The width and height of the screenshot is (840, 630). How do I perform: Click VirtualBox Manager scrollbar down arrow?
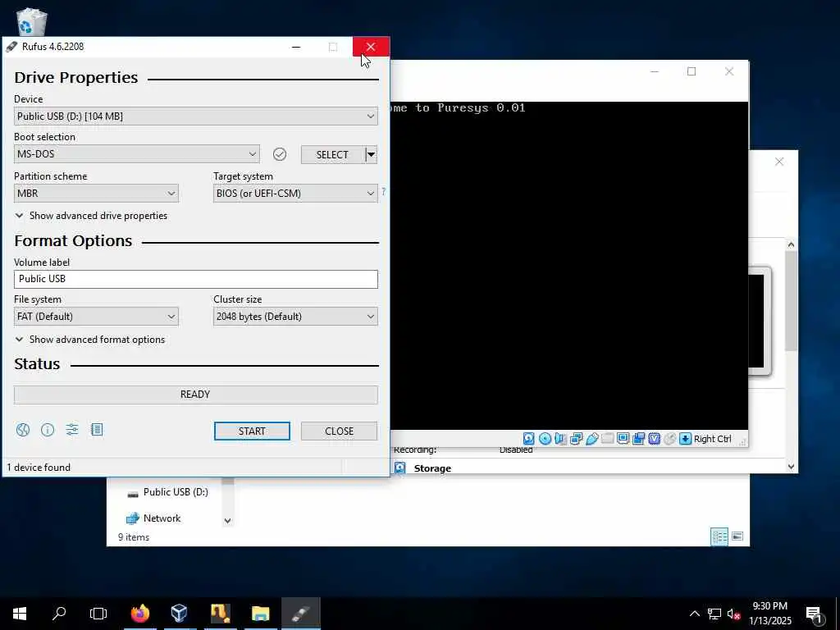coord(792,467)
